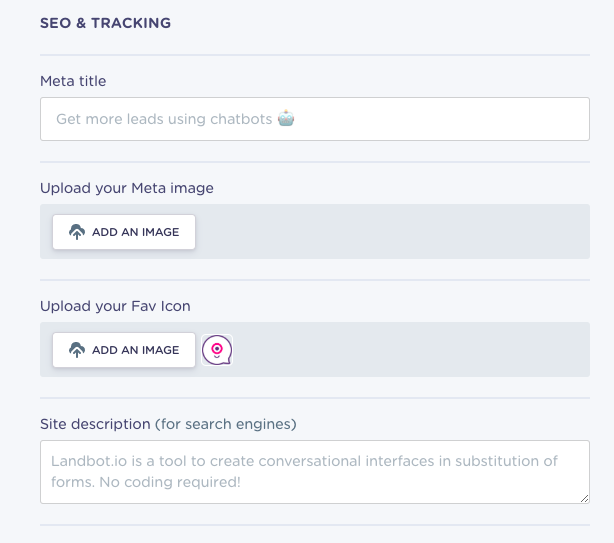This screenshot has height=543, width=614.
Task: Click the Site description (for search engines) label
Action: [168, 424]
